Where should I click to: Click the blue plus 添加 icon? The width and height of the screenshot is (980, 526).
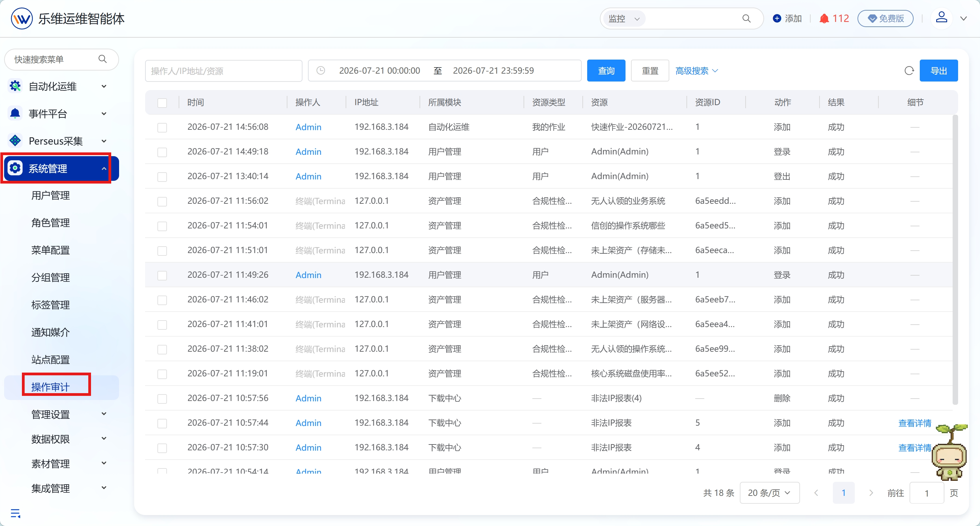[x=777, y=18]
